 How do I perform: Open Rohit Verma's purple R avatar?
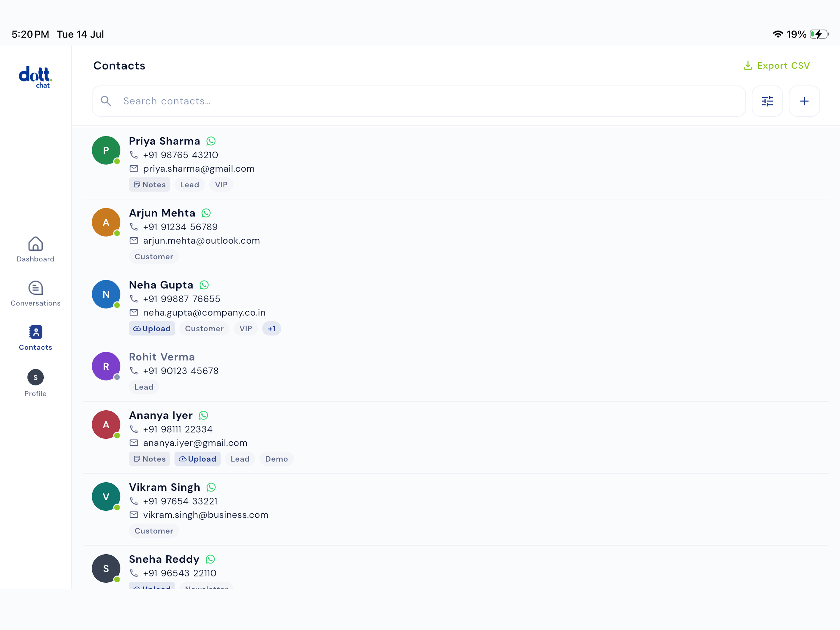(x=106, y=366)
